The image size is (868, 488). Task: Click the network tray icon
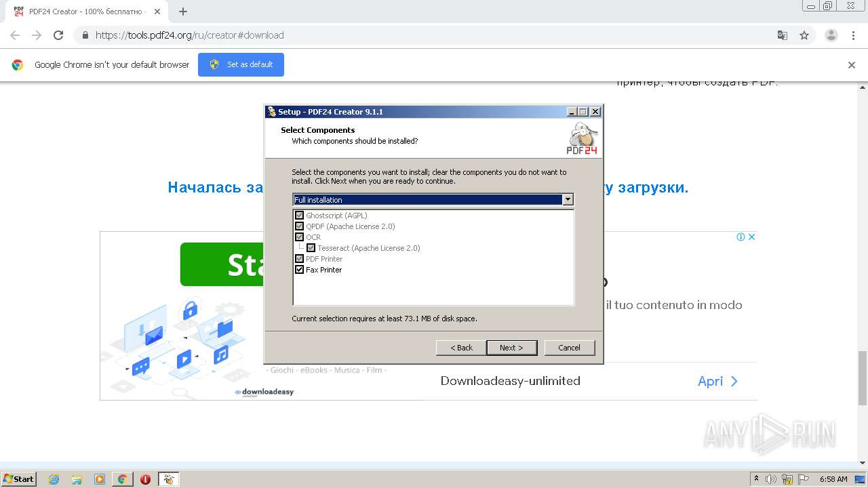tap(787, 479)
